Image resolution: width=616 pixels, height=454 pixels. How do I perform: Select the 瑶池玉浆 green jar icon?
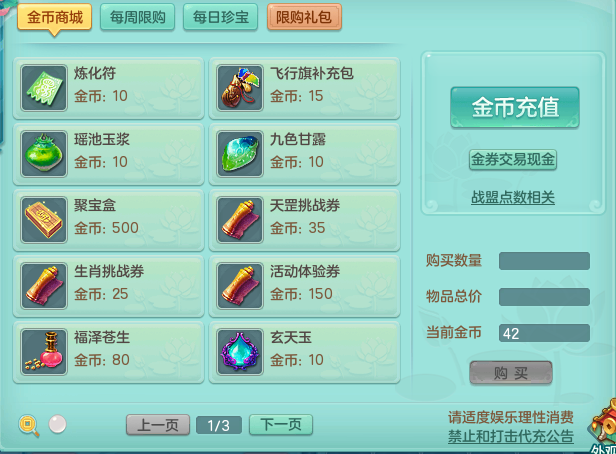pos(44,154)
